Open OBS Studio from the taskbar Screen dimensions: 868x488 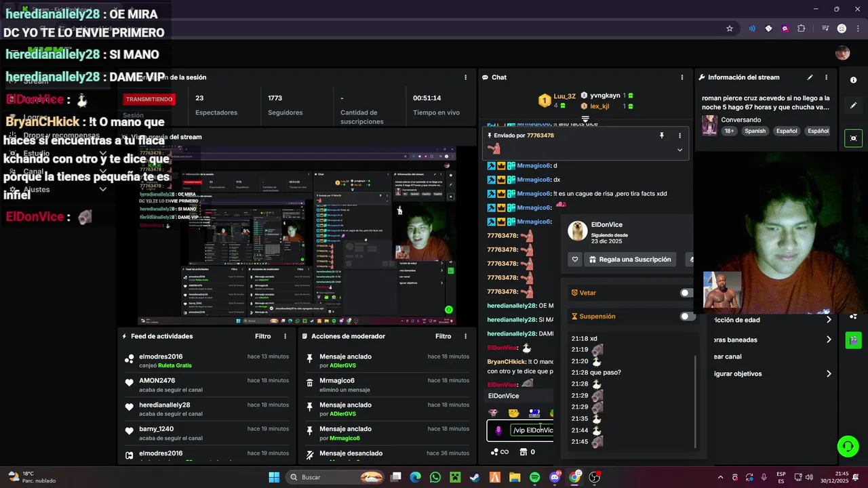(595, 477)
